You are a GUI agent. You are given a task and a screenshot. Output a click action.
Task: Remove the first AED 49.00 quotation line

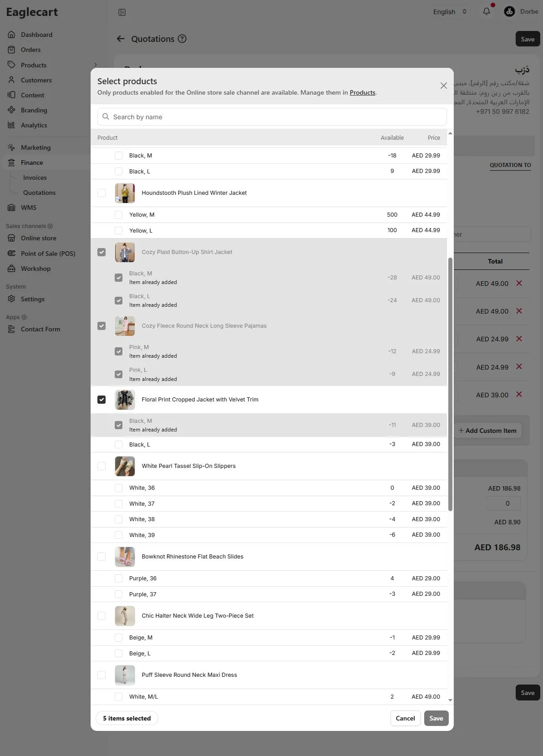(519, 283)
